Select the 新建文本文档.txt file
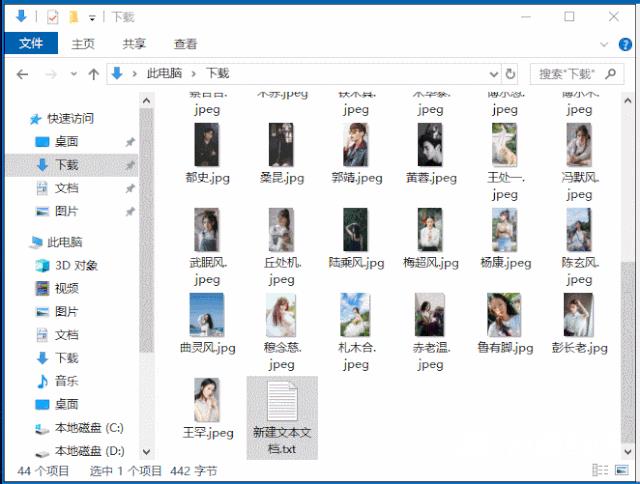 [x=281, y=417]
